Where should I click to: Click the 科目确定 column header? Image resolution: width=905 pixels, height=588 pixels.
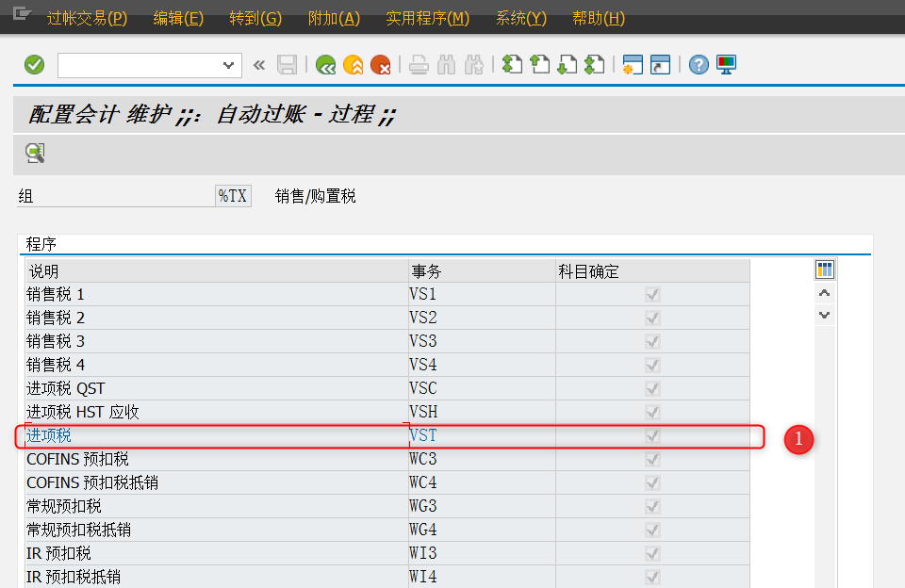point(652,271)
